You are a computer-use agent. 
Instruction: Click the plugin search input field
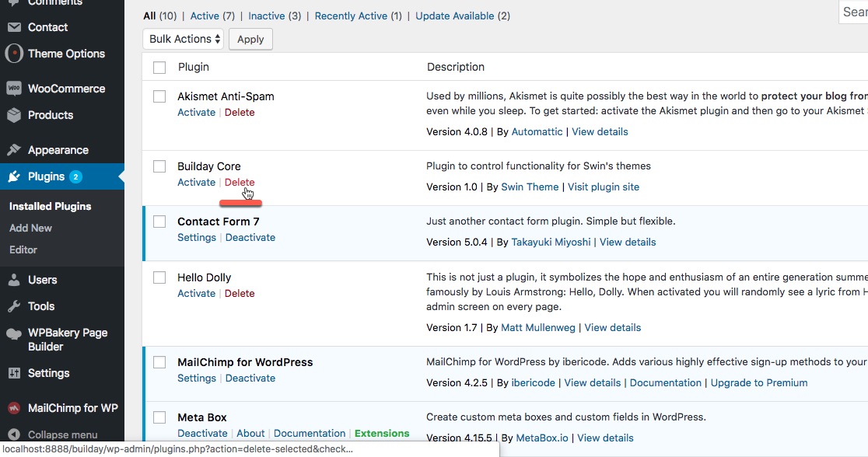pyautogui.click(x=853, y=12)
